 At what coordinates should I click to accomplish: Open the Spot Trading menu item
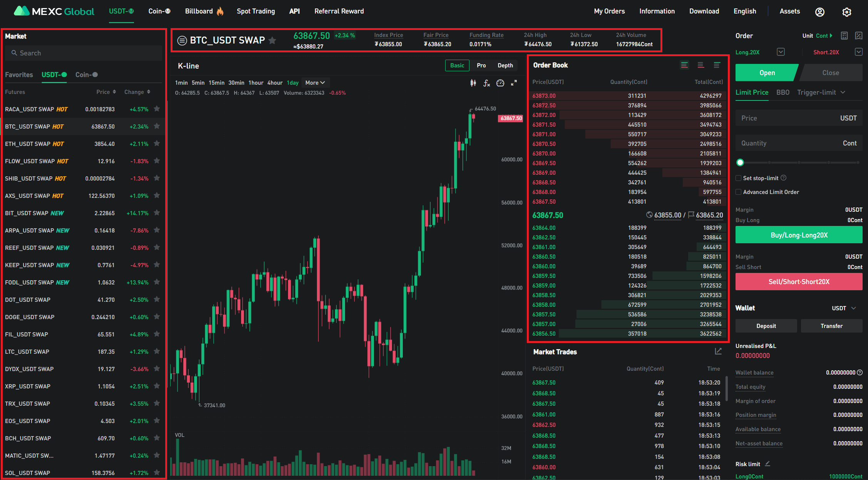click(x=256, y=11)
